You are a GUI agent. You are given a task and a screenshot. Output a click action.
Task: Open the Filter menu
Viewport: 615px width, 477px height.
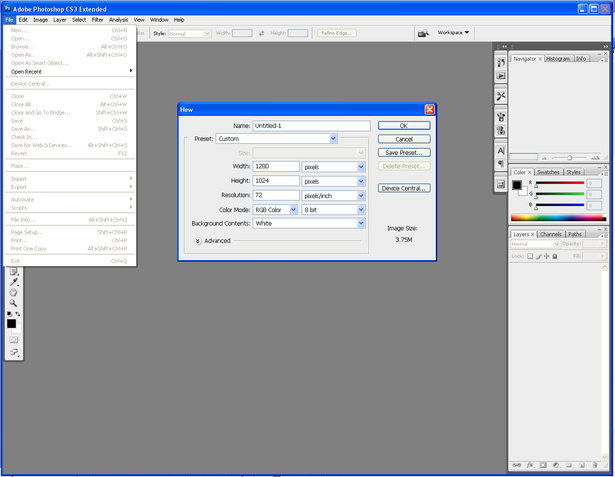pyautogui.click(x=97, y=20)
